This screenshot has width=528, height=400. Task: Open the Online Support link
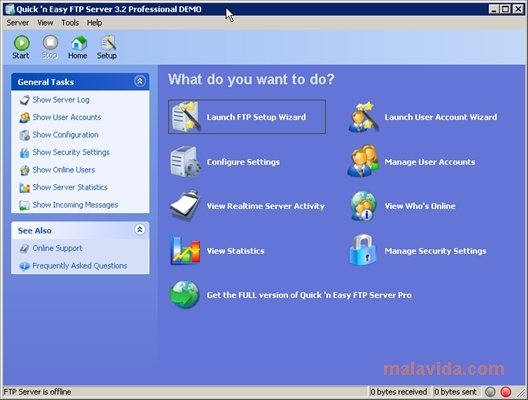57,248
